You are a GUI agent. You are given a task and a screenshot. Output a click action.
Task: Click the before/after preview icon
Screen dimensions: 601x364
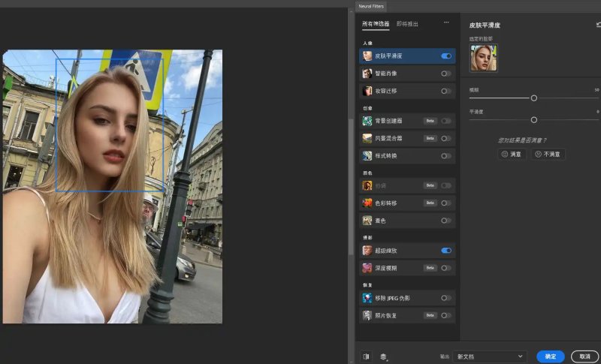click(366, 356)
